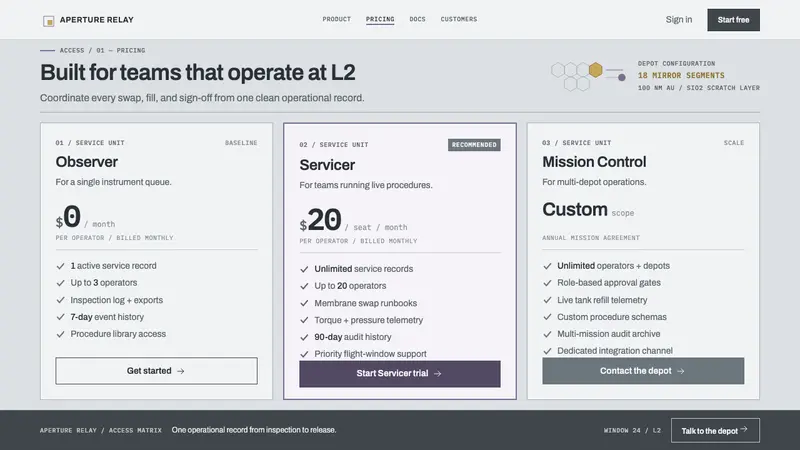The height and width of the screenshot is (450, 800).
Task: Click '02 / SERVICE UNIT' label
Action: tap(334, 145)
